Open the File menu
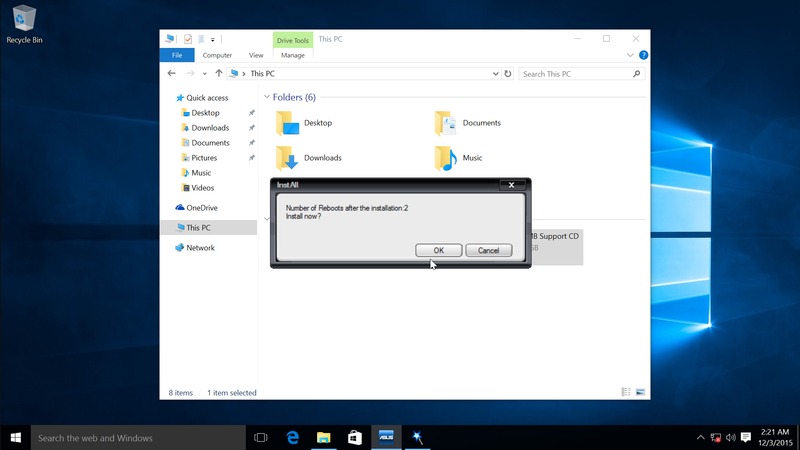800x450 pixels. [176, 55]
